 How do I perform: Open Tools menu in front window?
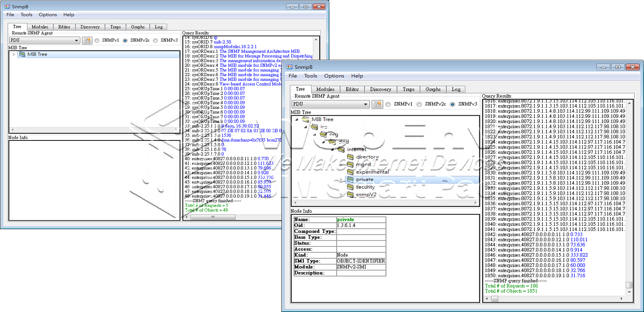310,76
